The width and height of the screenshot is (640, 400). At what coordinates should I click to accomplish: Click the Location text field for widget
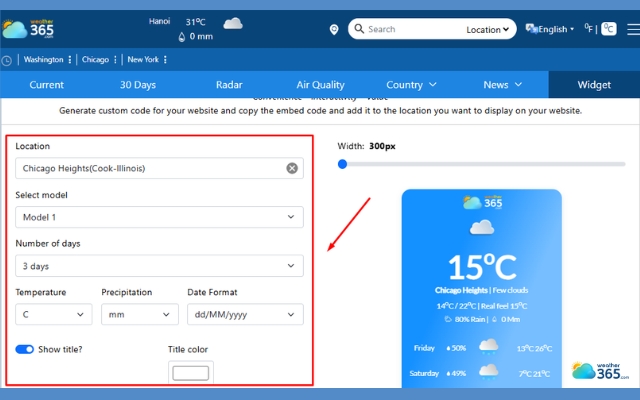159,168
